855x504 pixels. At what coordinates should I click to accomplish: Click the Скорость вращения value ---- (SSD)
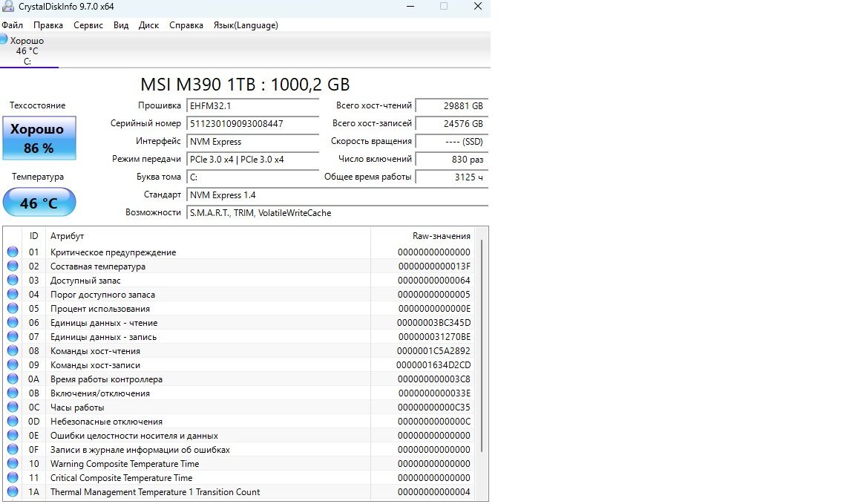click(x=451, y=142)
